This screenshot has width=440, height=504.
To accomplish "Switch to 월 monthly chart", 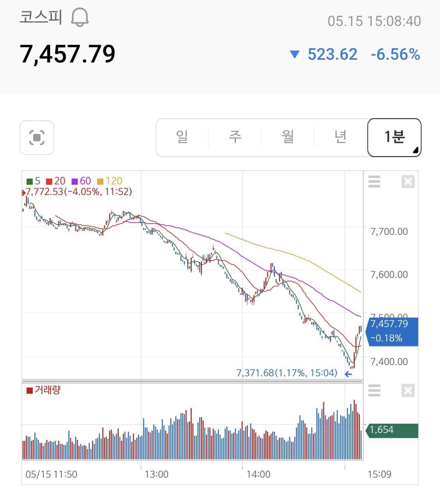I will (x=288, y=137).
